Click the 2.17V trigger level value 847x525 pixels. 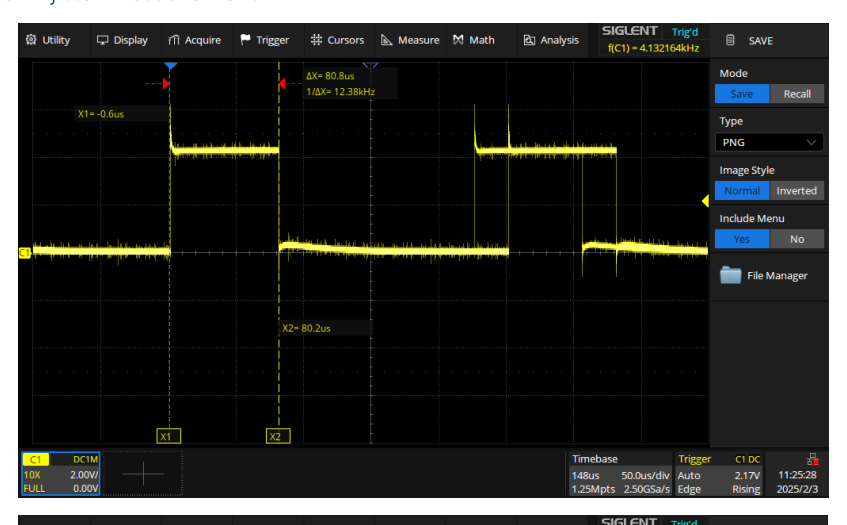click(747, 475)
